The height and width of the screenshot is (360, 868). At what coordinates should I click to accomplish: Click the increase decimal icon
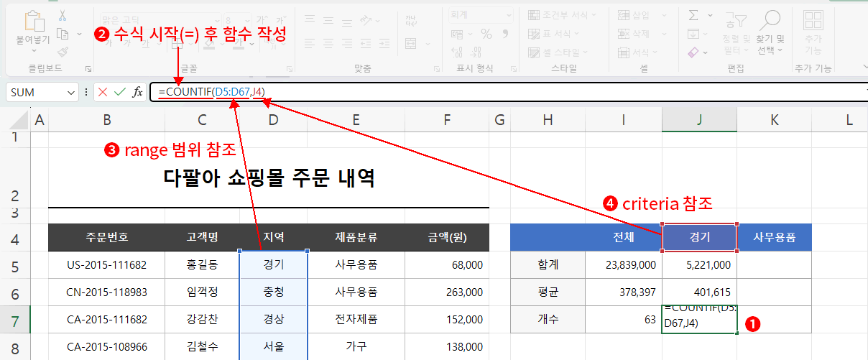[458, 52]
